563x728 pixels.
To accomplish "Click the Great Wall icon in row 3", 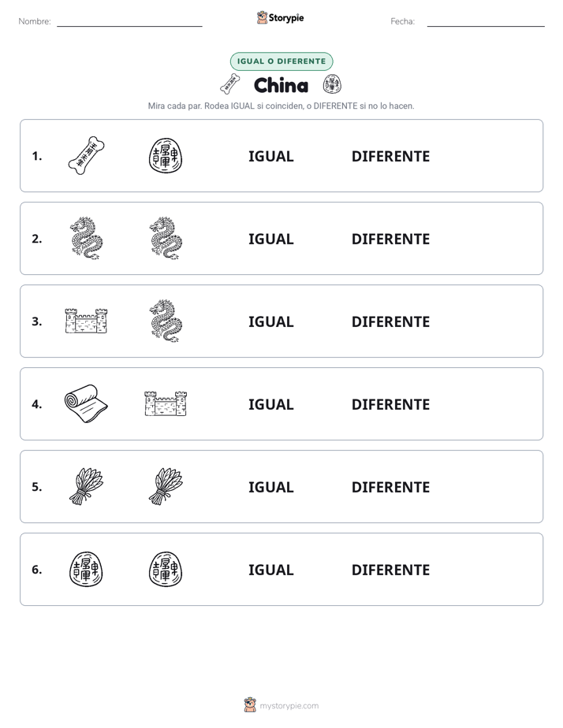I will (x=86, y=321).
